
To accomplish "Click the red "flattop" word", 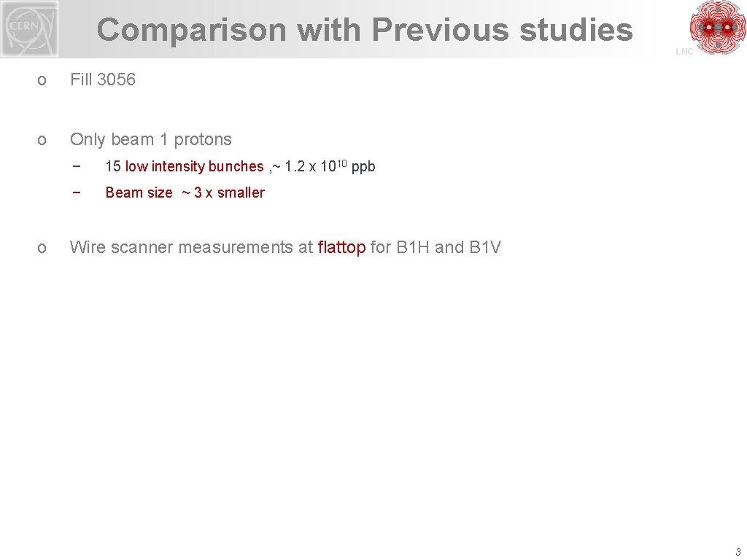I will 341,247.
